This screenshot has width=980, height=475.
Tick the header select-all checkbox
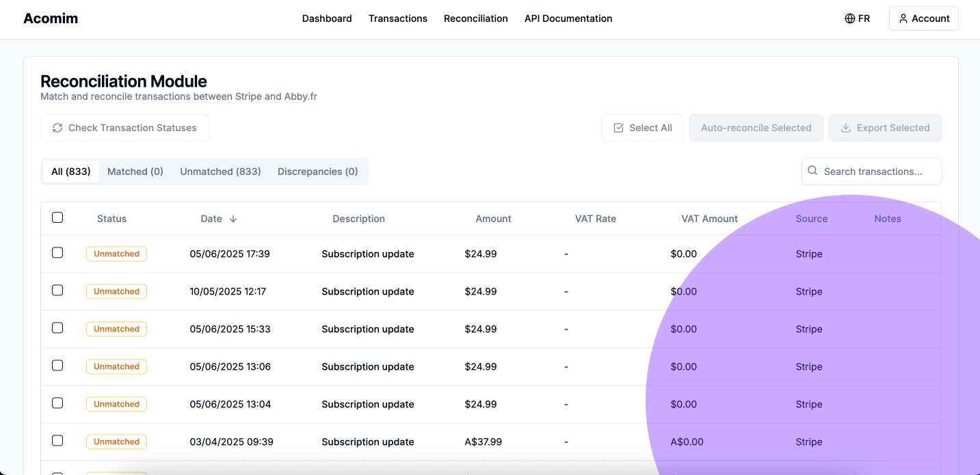[x=57, y=217]
